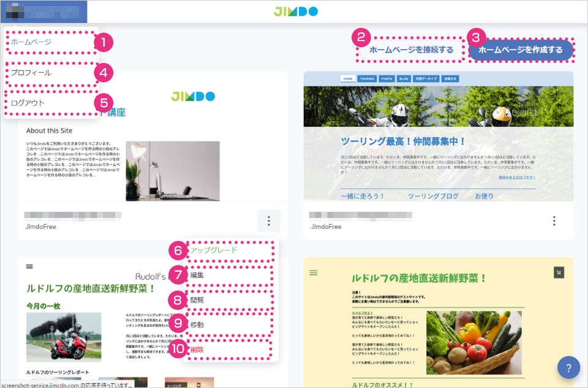Click ルドルフのツーリングレポート heading text
This screenshot has width=588, height=388.
pos(58,372)
